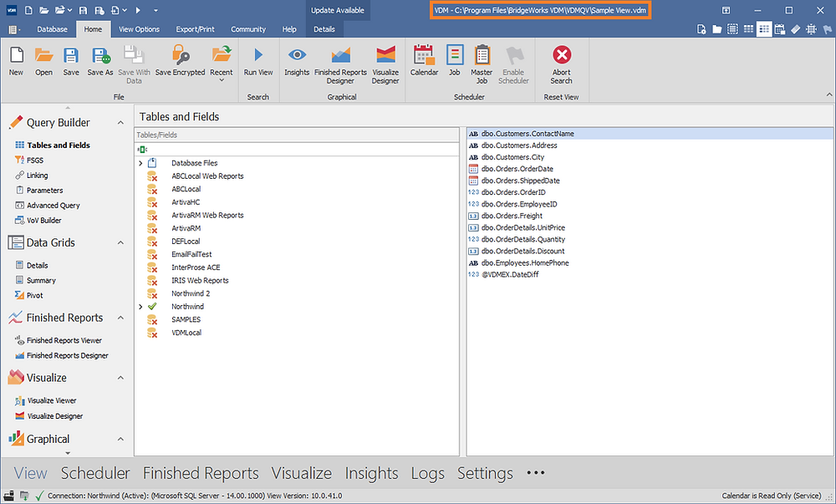Select the @VDMEX.DateDiff field
Image resolution: width=836 pixels, height=504 pixels.
(x=510, y=274)
